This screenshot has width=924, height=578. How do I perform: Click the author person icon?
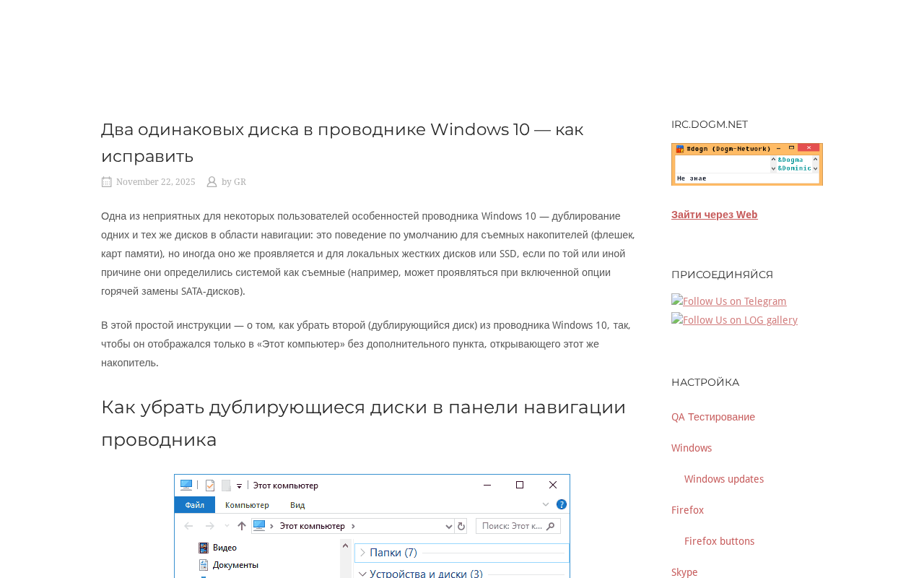pyautogui.click(x=212, y=182)
